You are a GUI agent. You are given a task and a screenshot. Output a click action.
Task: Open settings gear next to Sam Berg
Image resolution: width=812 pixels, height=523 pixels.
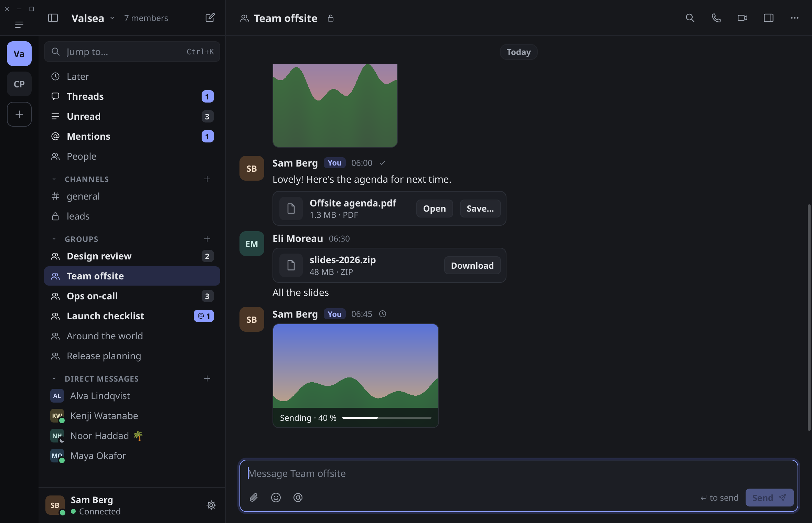(211, 505)
